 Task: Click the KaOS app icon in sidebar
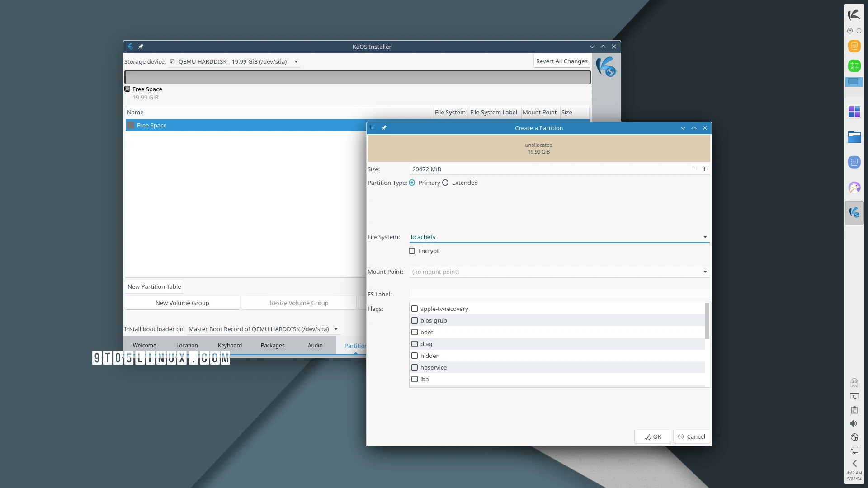tap(854, 212)
